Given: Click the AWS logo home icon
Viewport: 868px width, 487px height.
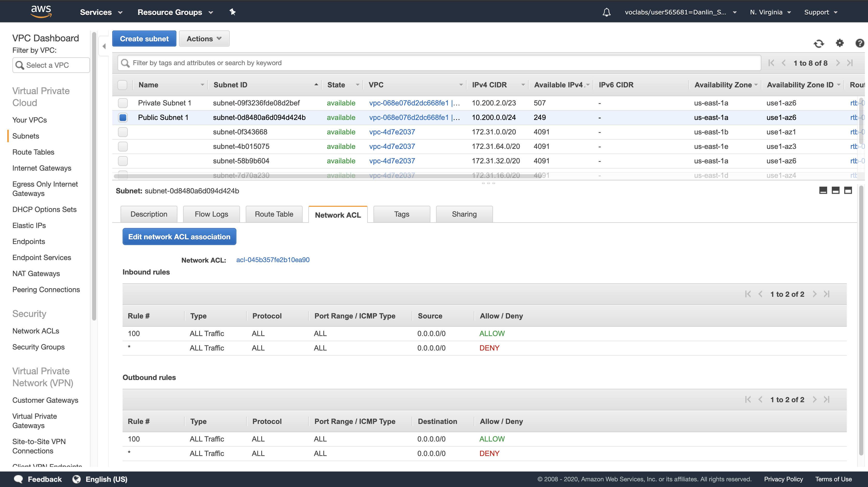Looking at the screenshot, I should click(41, 11).
